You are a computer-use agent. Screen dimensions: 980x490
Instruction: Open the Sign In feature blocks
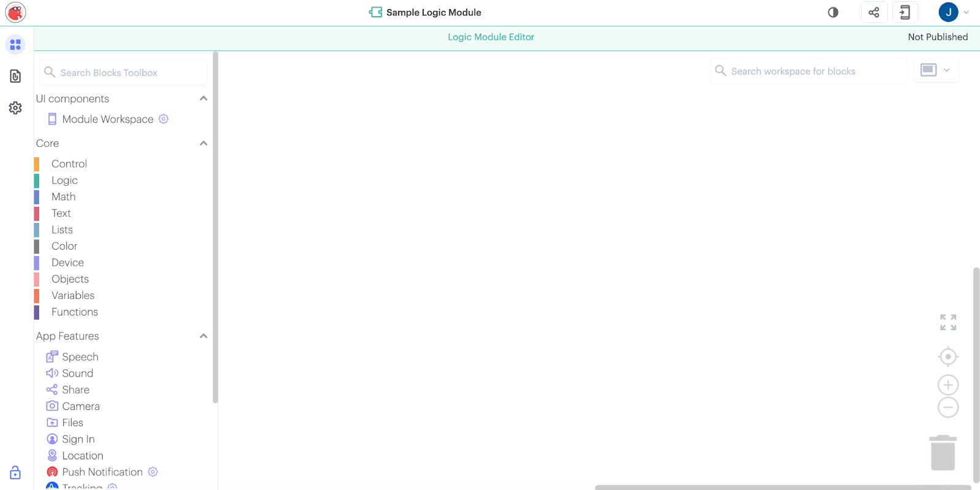point(78,439)
